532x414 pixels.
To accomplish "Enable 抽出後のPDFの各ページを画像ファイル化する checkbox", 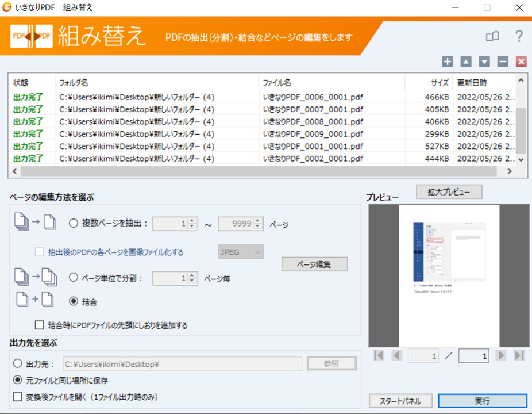I will point(40,252).
